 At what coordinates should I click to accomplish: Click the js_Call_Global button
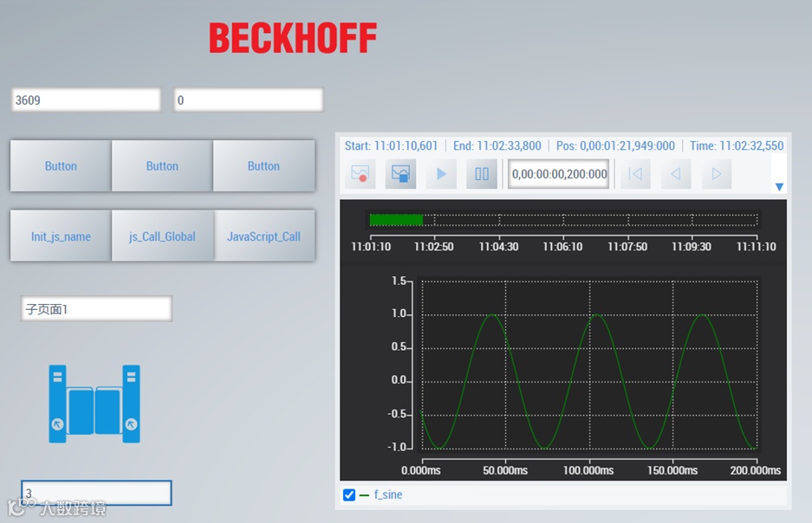click(162, 236)
